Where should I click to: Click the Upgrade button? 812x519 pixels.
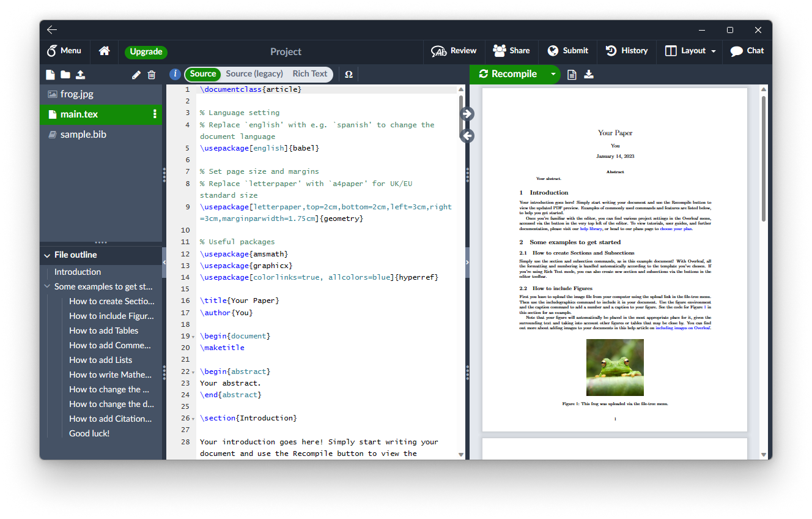146,52
